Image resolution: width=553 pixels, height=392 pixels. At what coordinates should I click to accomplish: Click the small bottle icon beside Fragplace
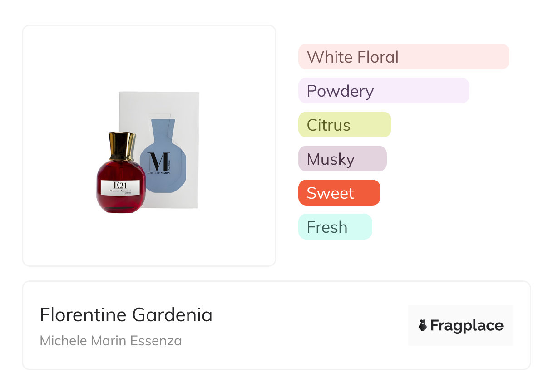(x=423, y=325)
